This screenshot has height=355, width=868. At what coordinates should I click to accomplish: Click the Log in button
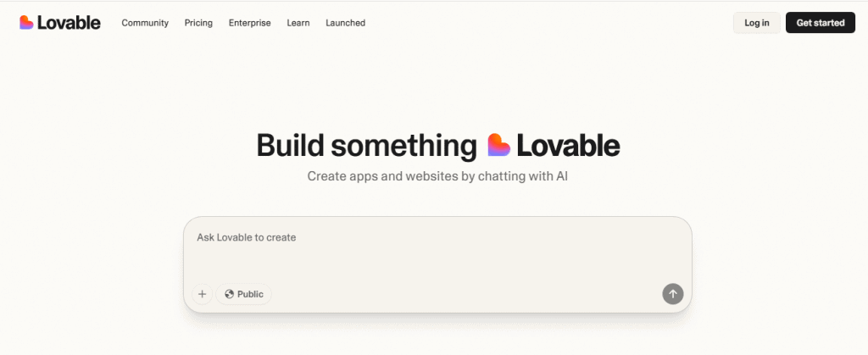(x=757, y=23)
